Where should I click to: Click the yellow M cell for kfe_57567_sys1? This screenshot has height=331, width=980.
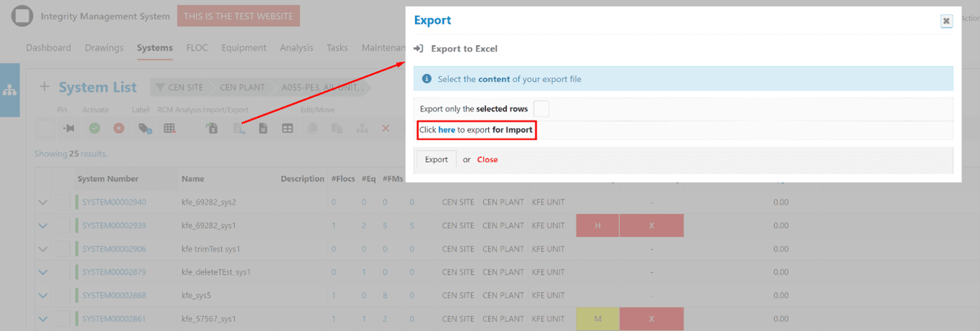coord(598,318)
